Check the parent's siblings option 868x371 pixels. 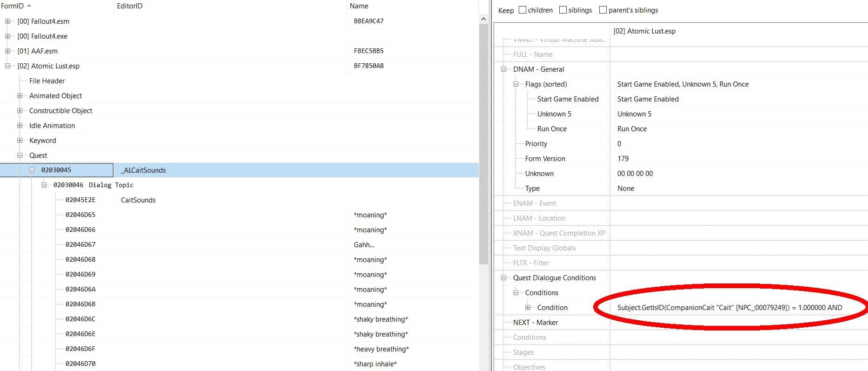pyautogui.click(x=603, y=10)
